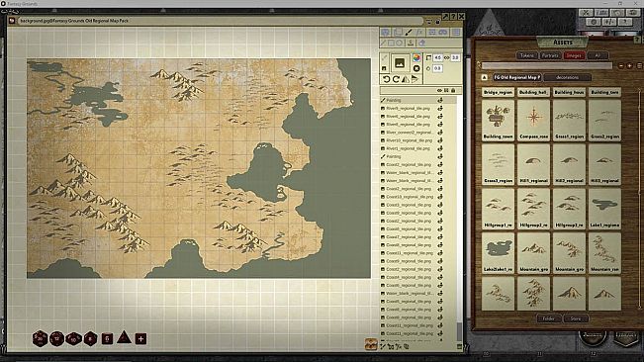Image resolution: width=644 pixels, height=362 pixels.
Task: Select the eraser tool
Action: (x=421, y=43)
